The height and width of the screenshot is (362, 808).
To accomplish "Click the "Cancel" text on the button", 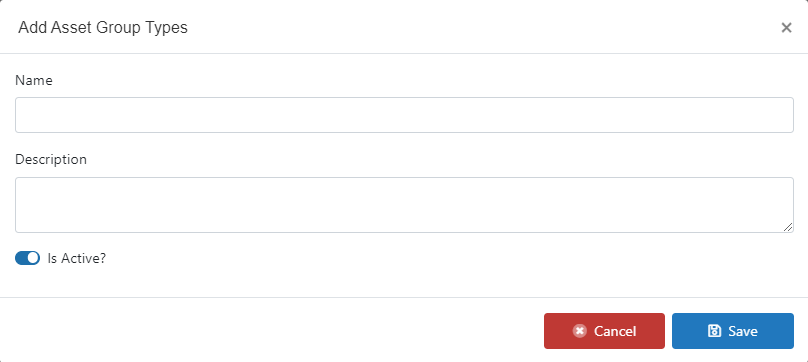I will (615, 331).
